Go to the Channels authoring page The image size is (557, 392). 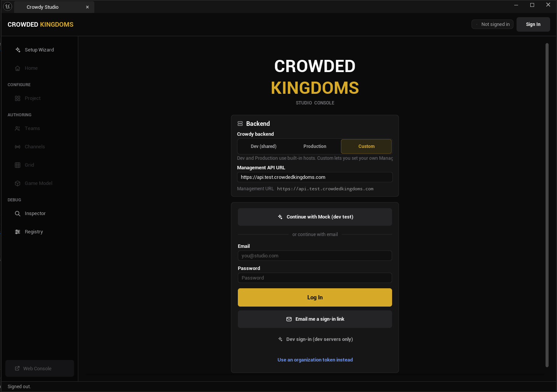coord(40,147)
